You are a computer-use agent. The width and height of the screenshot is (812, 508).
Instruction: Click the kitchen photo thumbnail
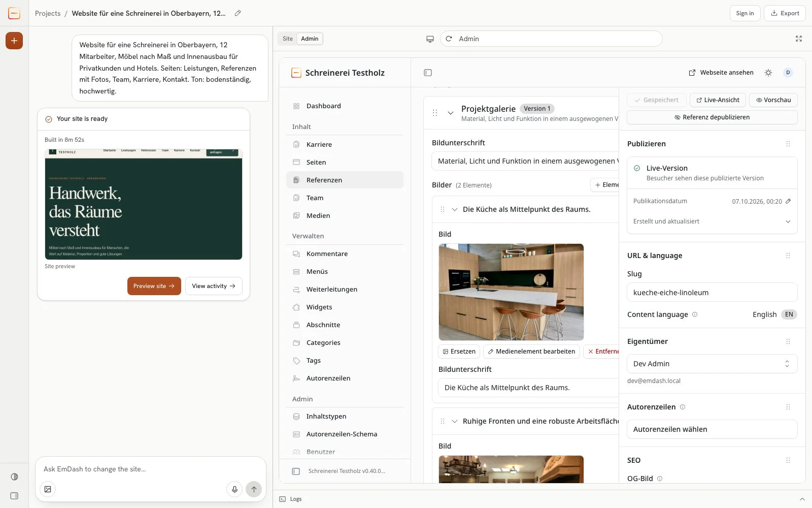[511, 292]
